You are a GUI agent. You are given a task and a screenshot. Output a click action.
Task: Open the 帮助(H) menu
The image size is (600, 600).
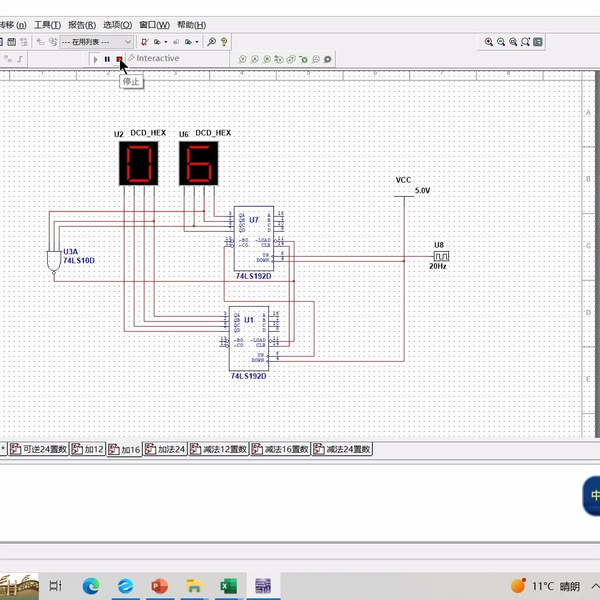(x=191, y=25)
